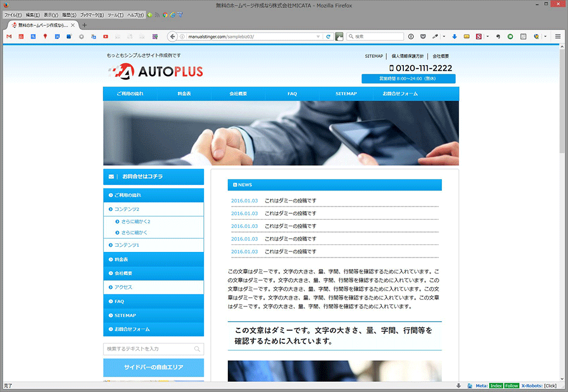Click the gear bookmark icon

pyautogui.click(x=81, y=36)
